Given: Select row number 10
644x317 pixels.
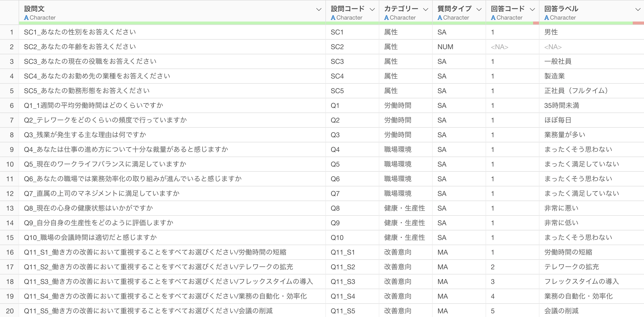Looking at the screenshot, I should (x=10, y=164).
